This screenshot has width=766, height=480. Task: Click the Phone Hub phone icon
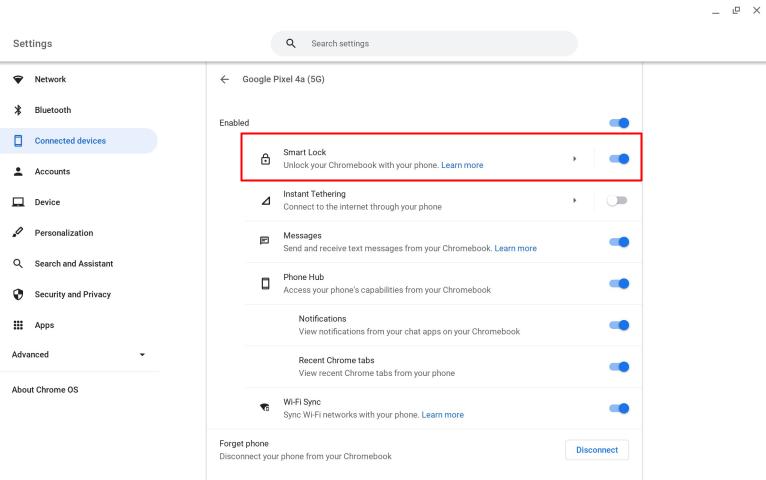(x=265, y=284)
